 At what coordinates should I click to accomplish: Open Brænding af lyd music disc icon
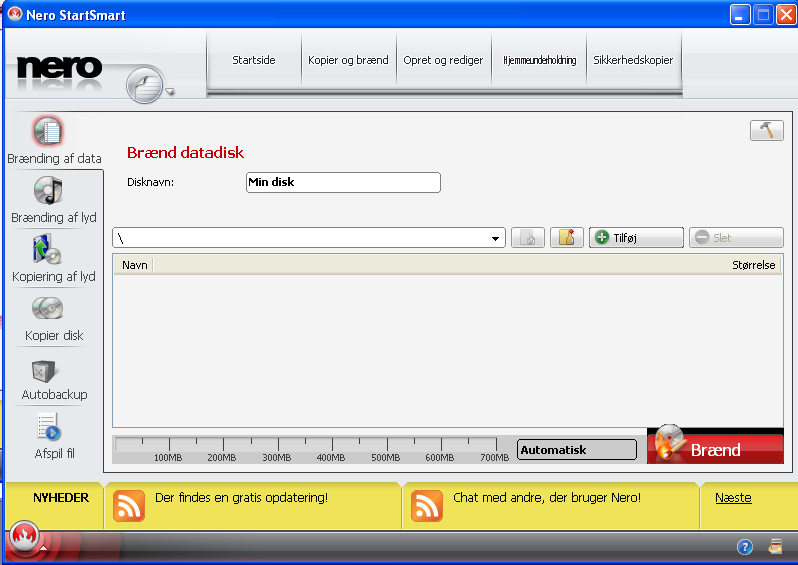coord(48,190)
